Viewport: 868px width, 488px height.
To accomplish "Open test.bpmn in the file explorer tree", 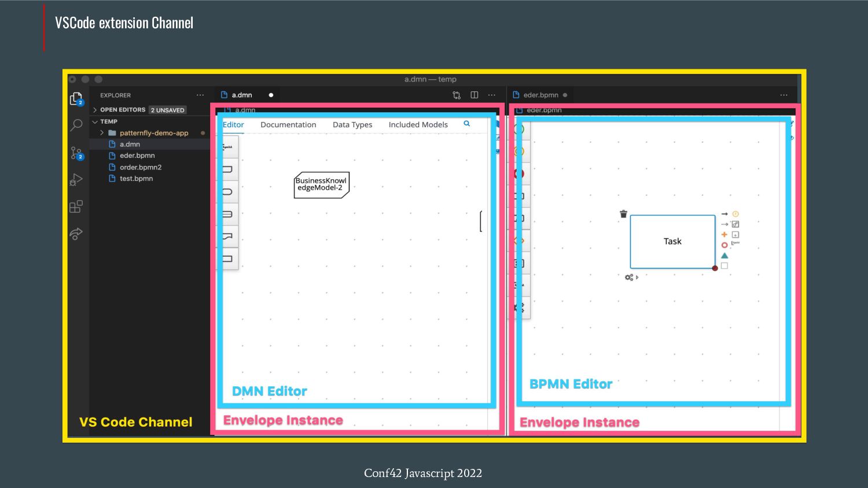I will point(149,179).
